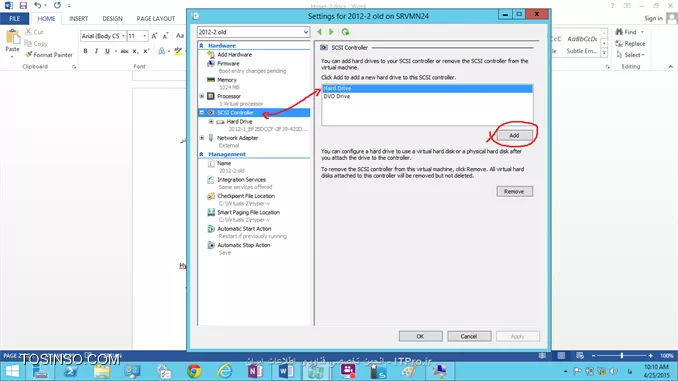The image size is (678, 381).
Task: Open the Change Case (Aa) control
Action: pos(180,36)
